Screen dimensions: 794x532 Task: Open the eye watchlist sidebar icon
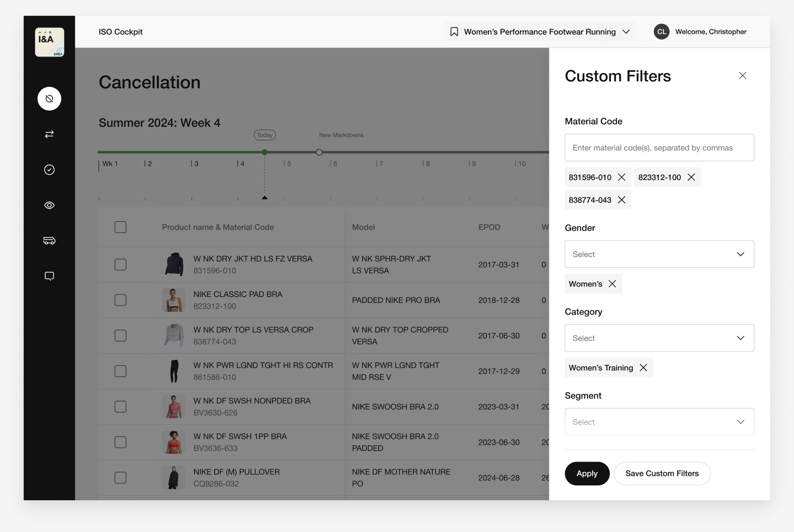pyautogui.click(x=49, y=205)
